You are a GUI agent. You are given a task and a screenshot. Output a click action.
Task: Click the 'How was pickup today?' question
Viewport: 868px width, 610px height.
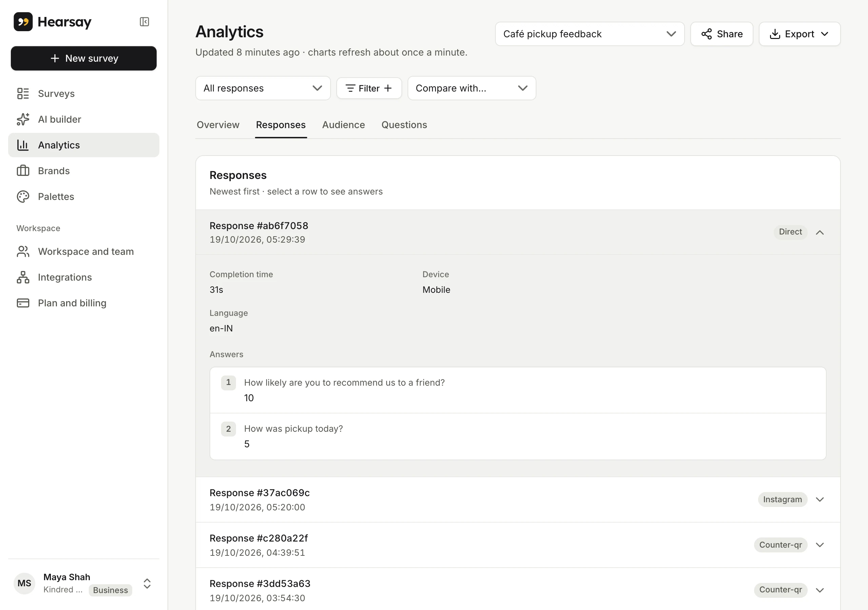pyautogui.click(x=293, y=429)
